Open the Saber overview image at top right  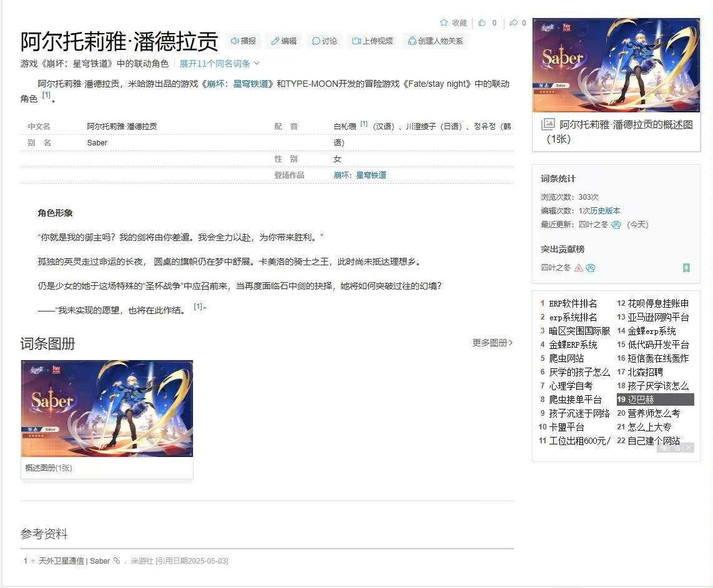616,65
